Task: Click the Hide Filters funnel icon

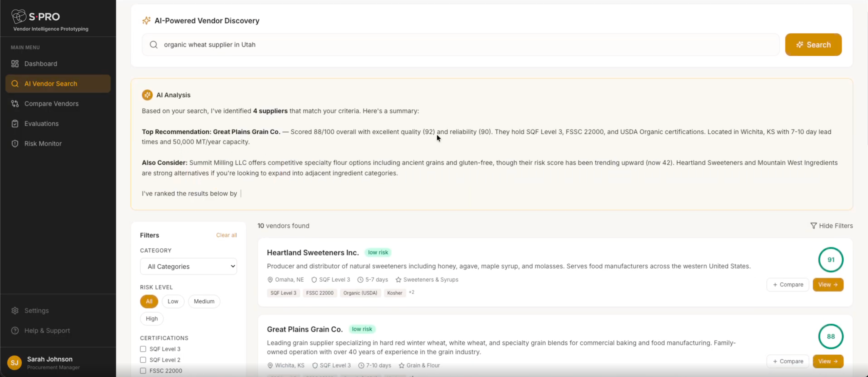Action: pos(813,226)
